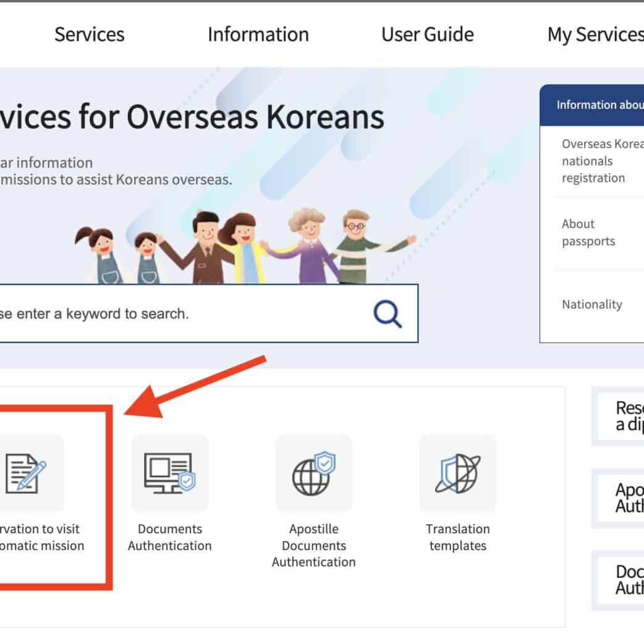Open the Information menu
The height and width of the screenshot is (644, 644).
tap(258, 35)
